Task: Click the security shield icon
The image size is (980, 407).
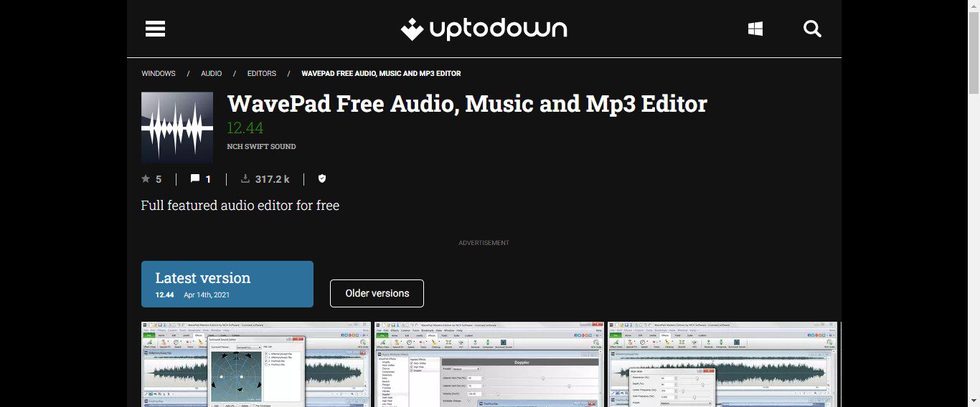Action: 322,179
